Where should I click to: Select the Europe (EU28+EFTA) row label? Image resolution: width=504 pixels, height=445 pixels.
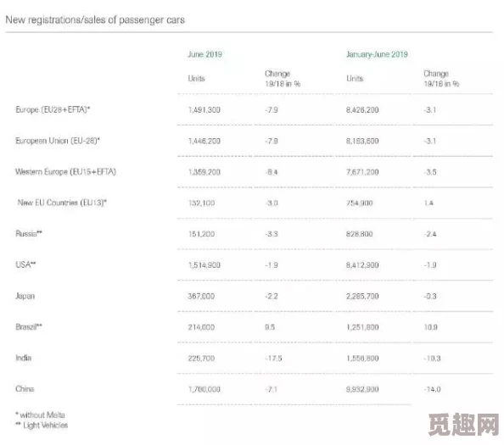pos(53,110)
